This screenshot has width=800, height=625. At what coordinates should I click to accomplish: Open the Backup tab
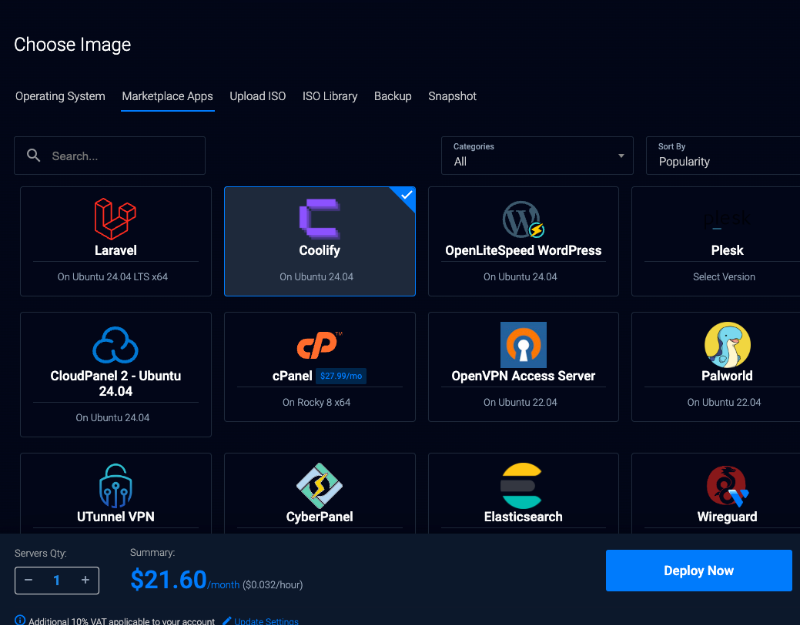tap(393, 96)
